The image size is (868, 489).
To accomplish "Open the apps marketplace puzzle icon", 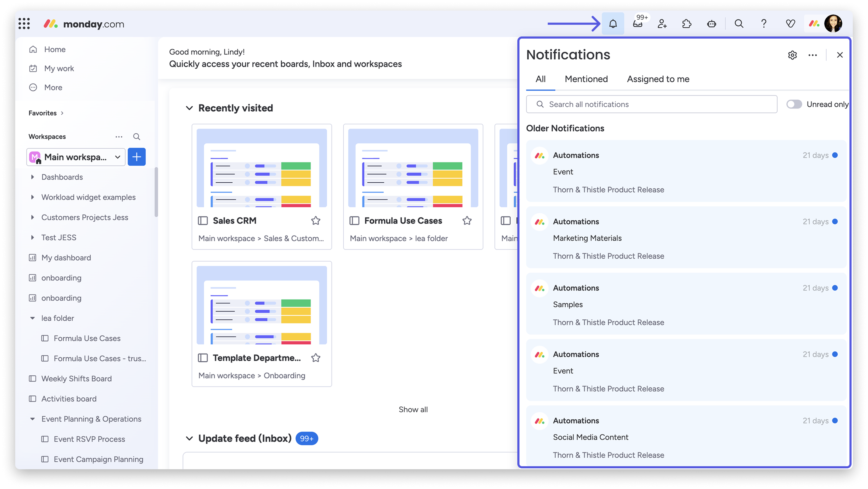I will coord(686,24).
